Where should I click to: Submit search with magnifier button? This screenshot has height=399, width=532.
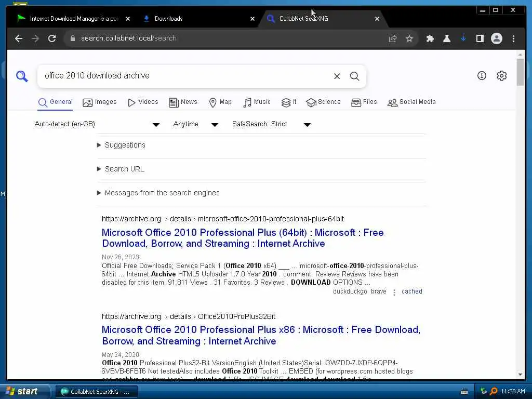coord(354,76)
